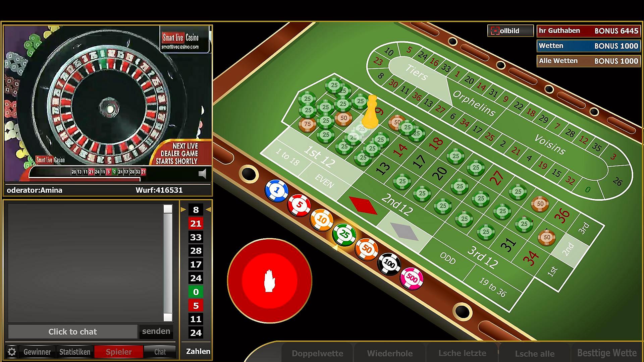Open settings gear in chat panel
Viewport: 644px width, 362px height.
12,352
